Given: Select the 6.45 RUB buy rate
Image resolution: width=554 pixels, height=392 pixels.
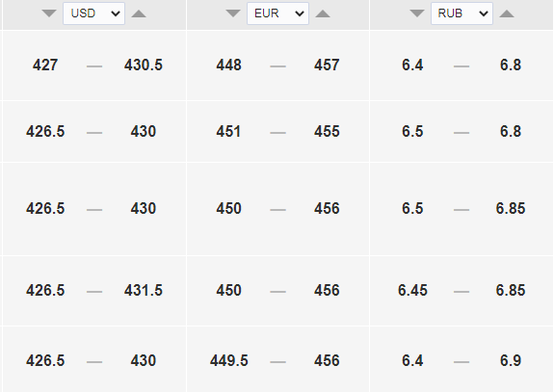Looking at the screenshot, I should (412, 290).
